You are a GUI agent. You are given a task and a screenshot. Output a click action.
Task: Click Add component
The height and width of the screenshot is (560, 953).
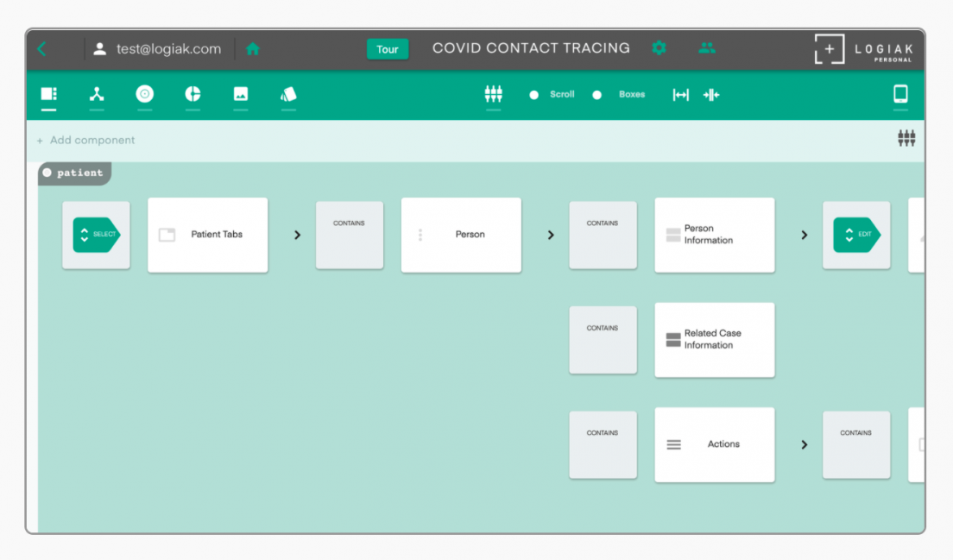(x=86, y=140)
